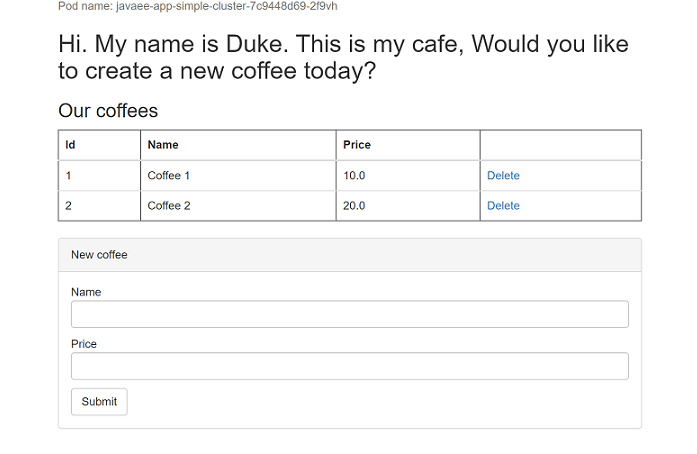697x454 pixels.
Task: Click the Our coffees heading
Action: click(108, 111)
